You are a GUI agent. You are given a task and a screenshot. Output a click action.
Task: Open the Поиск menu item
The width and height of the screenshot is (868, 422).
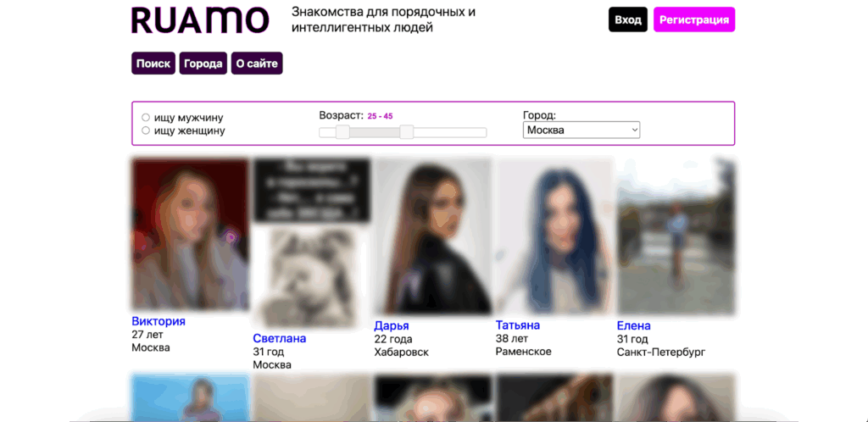[x=153, y=64]
